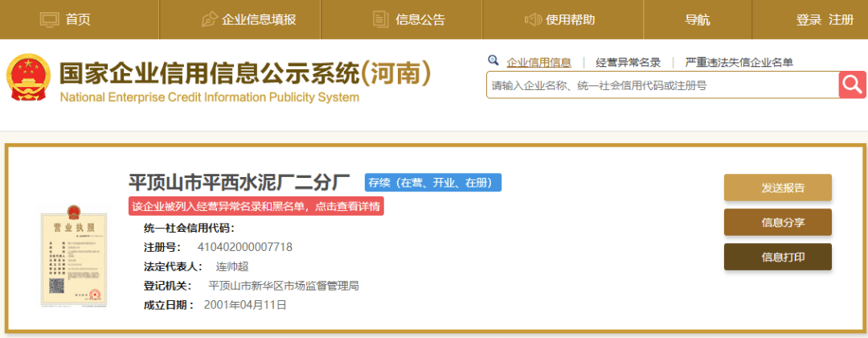Click the 注册 register link
Image resolution: width=868 pixels, height=338 pixels.
(x=841, y=20)
